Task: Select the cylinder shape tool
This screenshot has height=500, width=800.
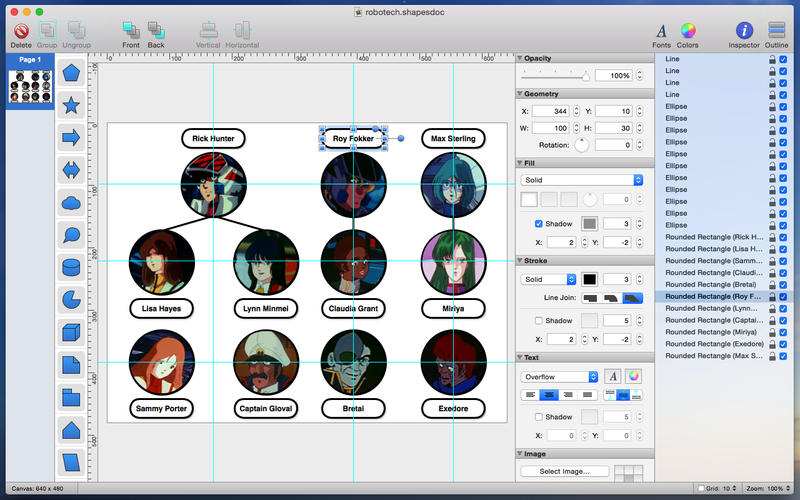Action: click(x=72, y=267)
